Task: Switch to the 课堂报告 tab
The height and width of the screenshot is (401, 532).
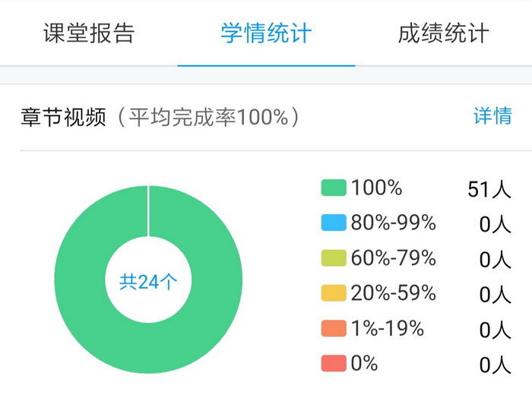Action: (x=89, y=33)
